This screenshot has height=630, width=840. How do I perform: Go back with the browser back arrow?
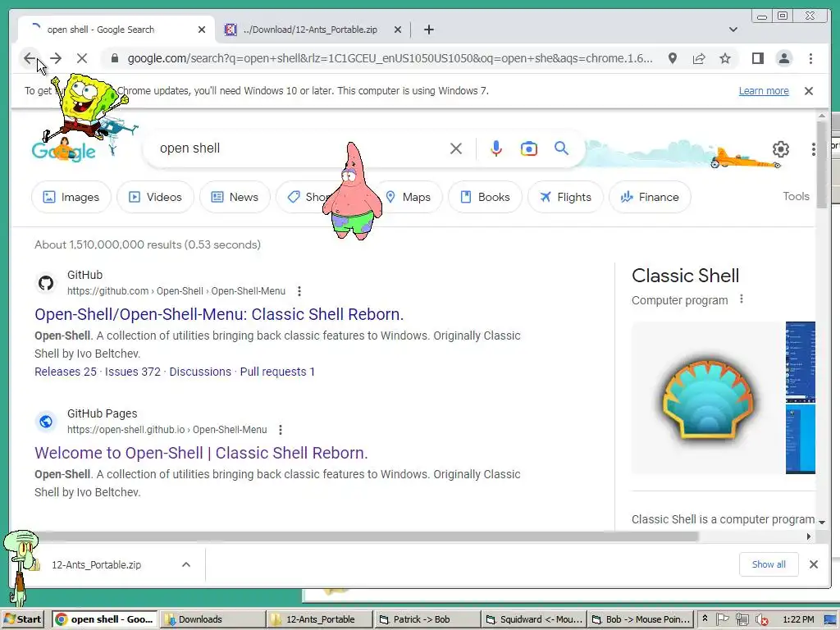pyautogui.click(x=29, y=58)
